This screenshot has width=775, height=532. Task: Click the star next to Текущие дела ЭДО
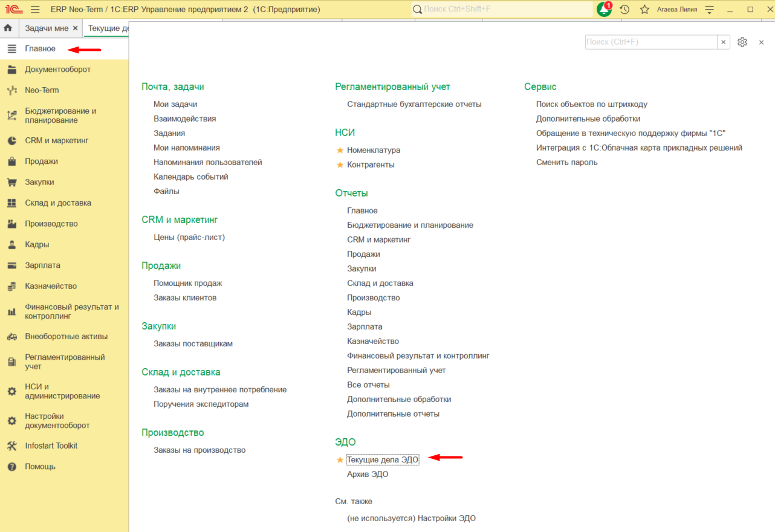click(x=340, y=460)
